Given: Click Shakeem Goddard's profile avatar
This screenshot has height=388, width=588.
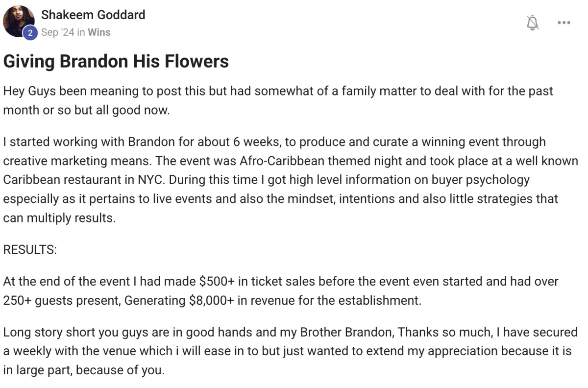Looking at the screenshot, I should coord(19,21).
